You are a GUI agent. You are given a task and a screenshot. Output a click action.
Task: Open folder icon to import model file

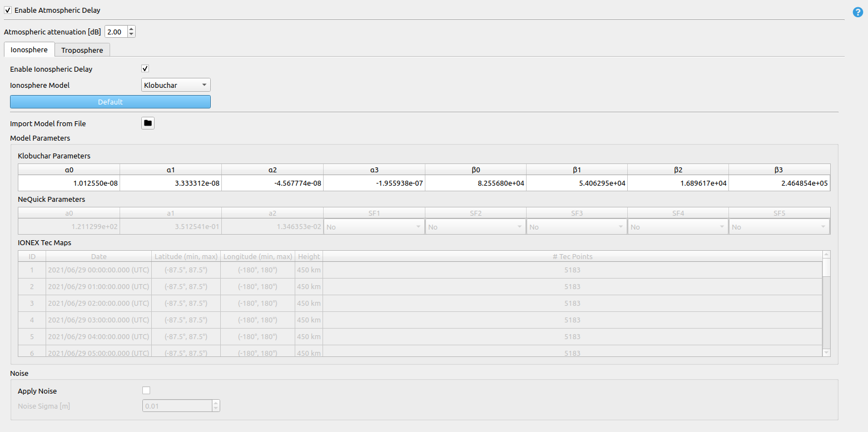[x=147, y=123]
